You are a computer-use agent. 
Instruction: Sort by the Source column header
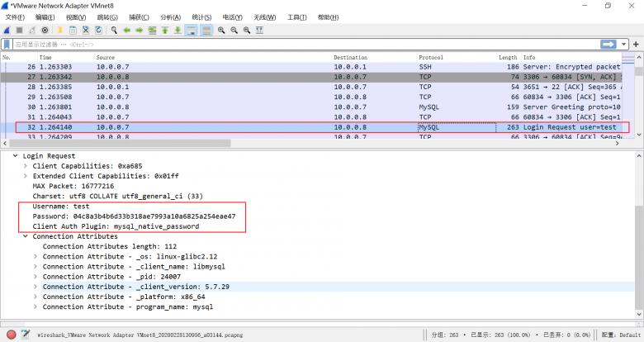coord(213,57)
